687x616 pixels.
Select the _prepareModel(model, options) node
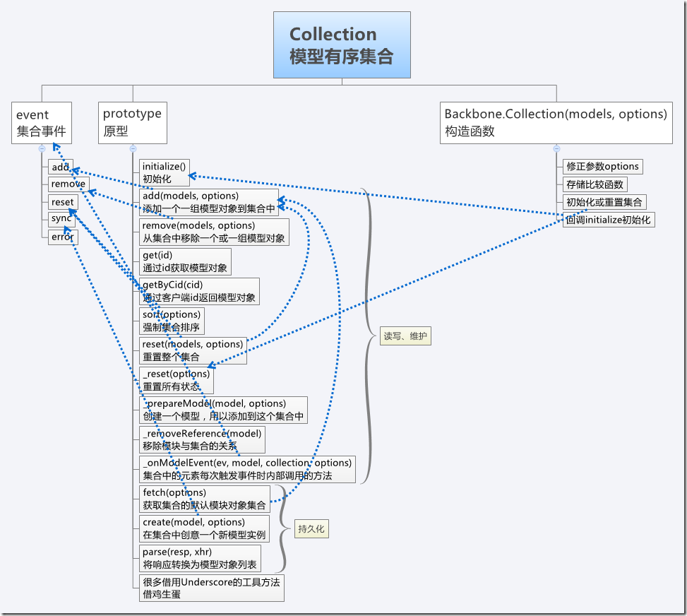pyautogui.click(x=223, y=410)
